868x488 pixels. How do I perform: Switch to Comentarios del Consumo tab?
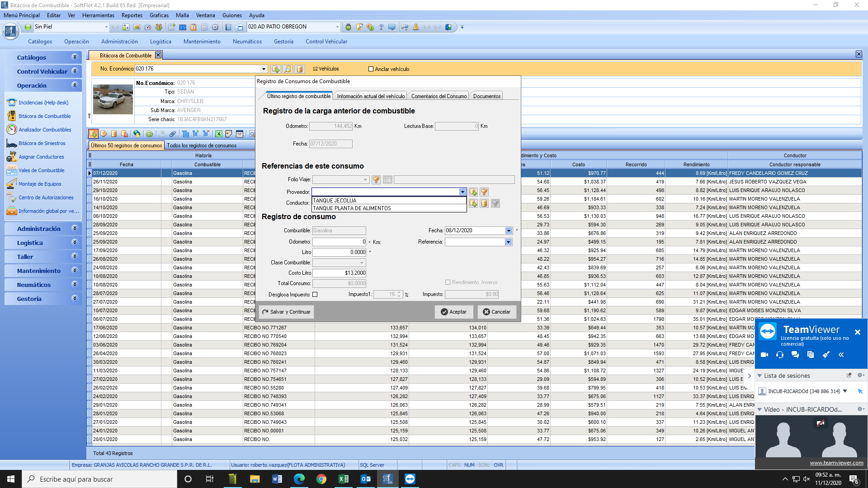[439, 96]
